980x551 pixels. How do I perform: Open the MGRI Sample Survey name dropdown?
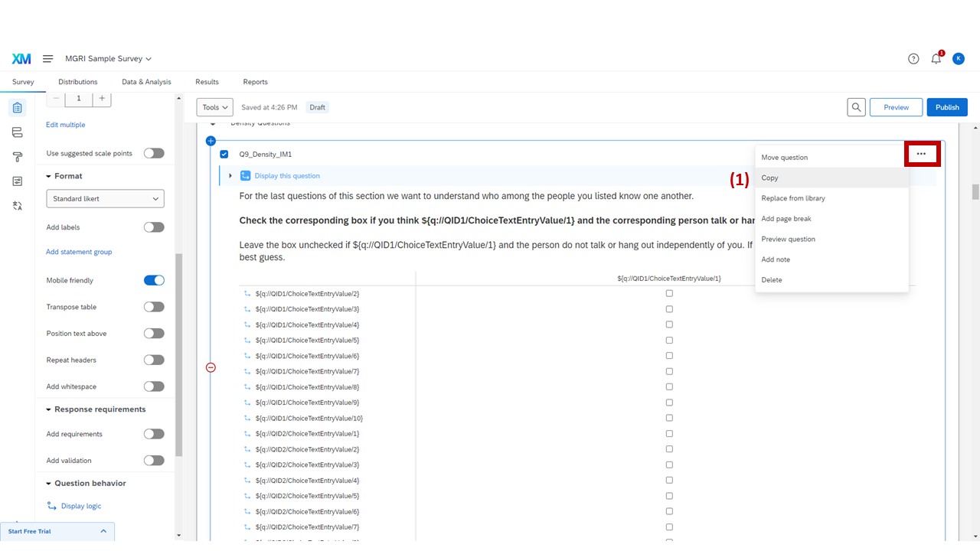(x=108, y=58)
